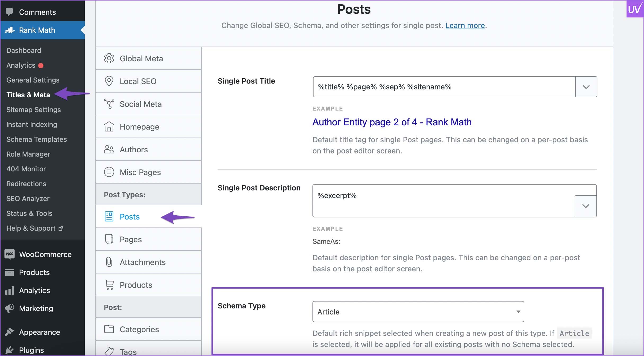Screen dimensions: 644x356
Task: Switch to the Pages tab
Action: pos(149,239)
